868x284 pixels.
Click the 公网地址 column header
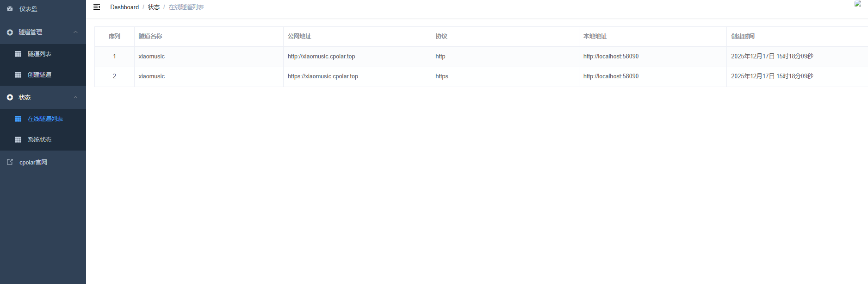[299, 37]
